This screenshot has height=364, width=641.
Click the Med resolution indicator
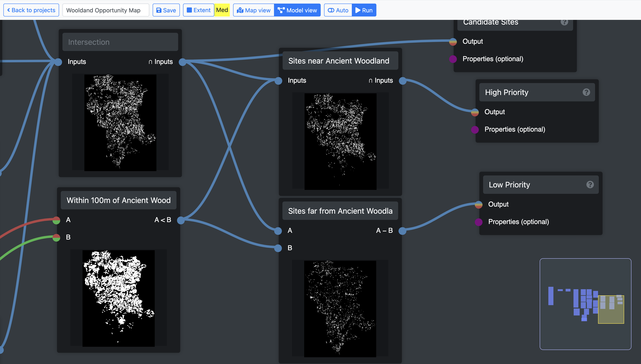(222, 10)
